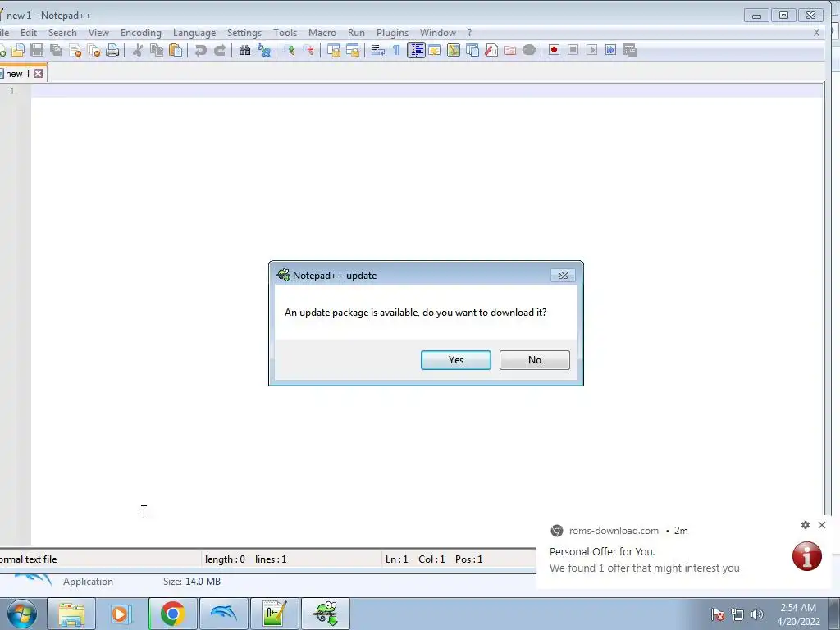Open Windows Explorer from the taskbar
The height and width of the screenshot is (630, 840).
pyautogui.click(x=71, y=614)
